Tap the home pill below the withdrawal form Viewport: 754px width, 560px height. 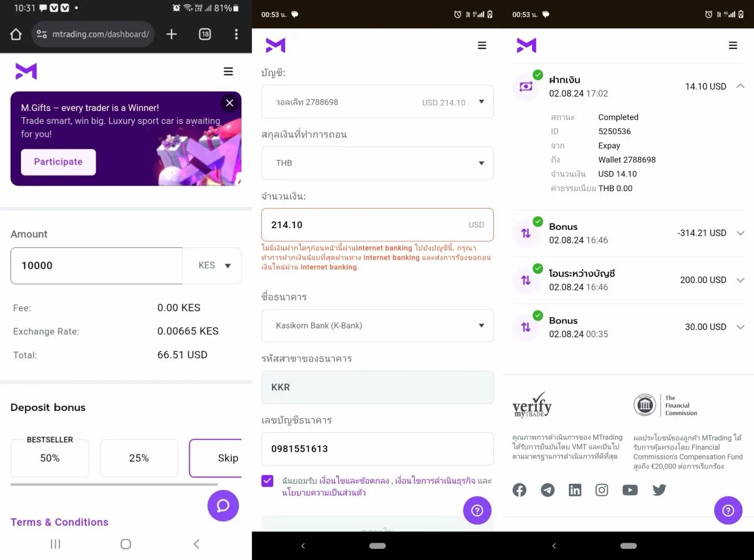point(378,545)
